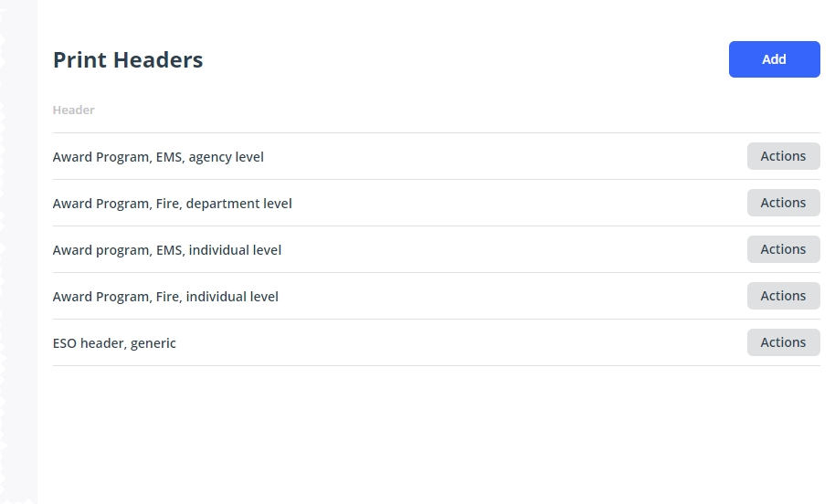Select the Award Program, EMS, agency level header
The image size is (835, 504).
tap(158, 157)
